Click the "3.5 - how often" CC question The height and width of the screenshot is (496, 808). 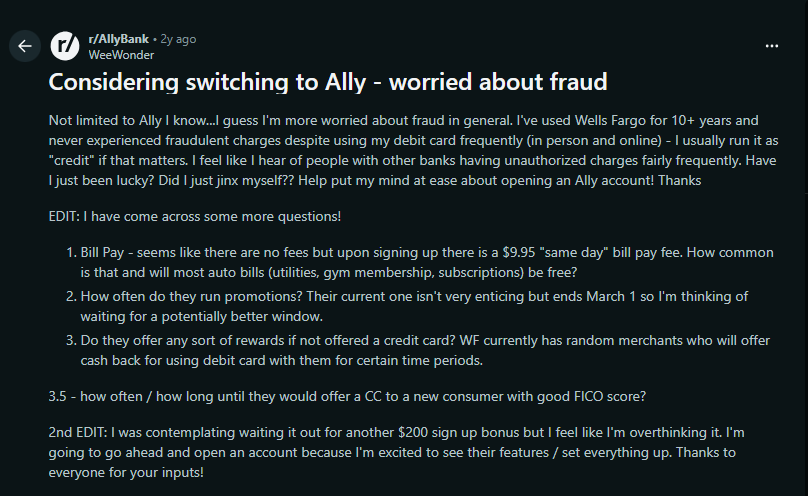pyautogui.click(x=347, y=395)
